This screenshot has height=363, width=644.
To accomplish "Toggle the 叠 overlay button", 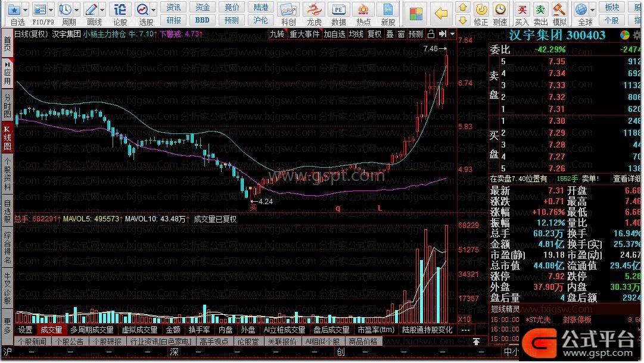I will tap(390, 34).
